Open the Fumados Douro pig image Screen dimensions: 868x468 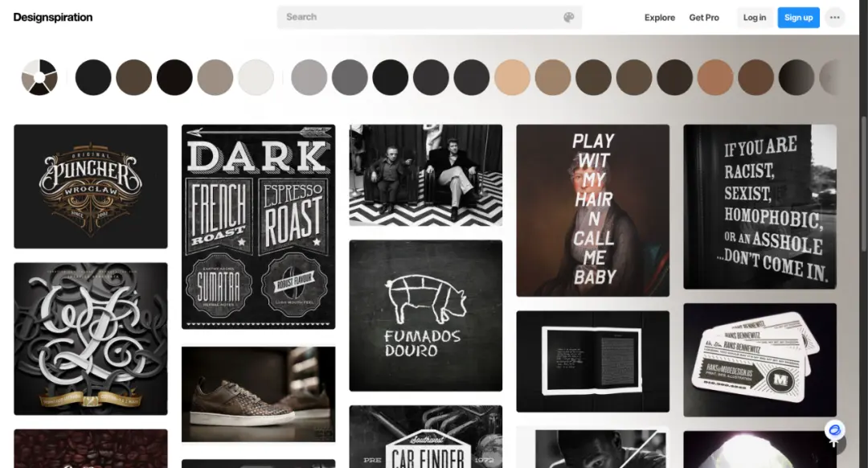[x=426, y=316]
